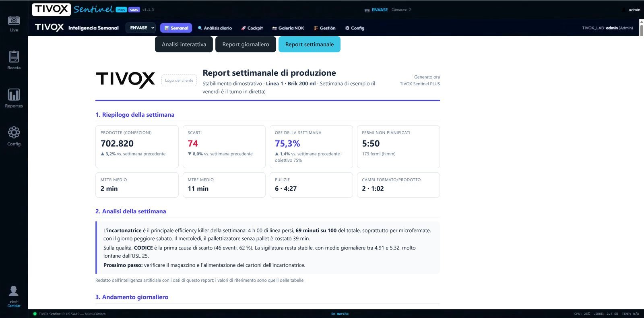644x318 pixels.
Task: Click the Generato ora text
Action: coord(427,77)
